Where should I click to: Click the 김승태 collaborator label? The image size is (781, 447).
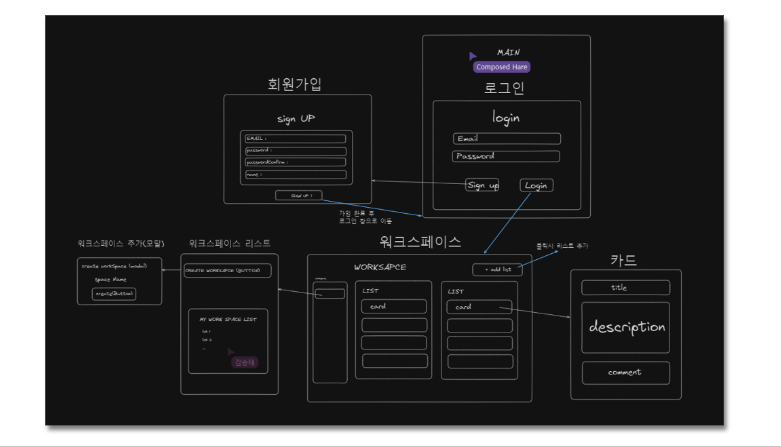tap(245, 362)
